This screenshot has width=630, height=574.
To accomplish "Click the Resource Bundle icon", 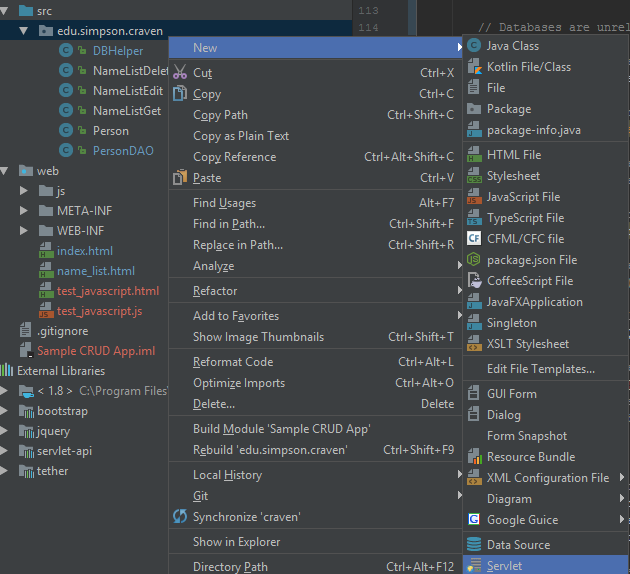I will 474,457.
